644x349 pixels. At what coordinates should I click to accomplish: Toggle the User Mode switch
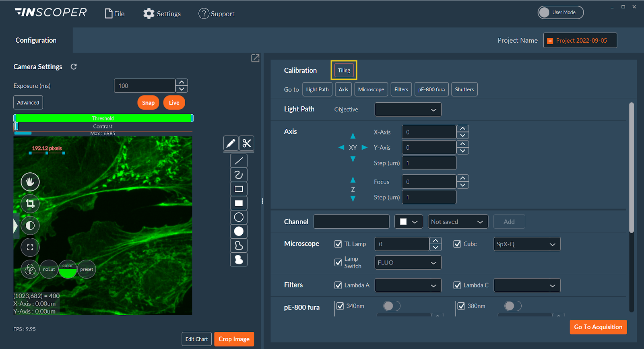560,12
